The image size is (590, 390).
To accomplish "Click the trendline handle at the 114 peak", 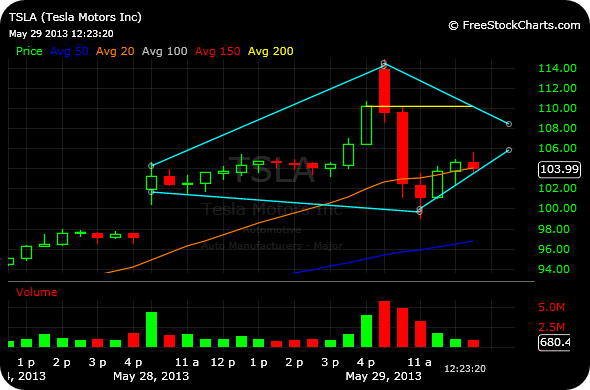I will pos(384,64).
